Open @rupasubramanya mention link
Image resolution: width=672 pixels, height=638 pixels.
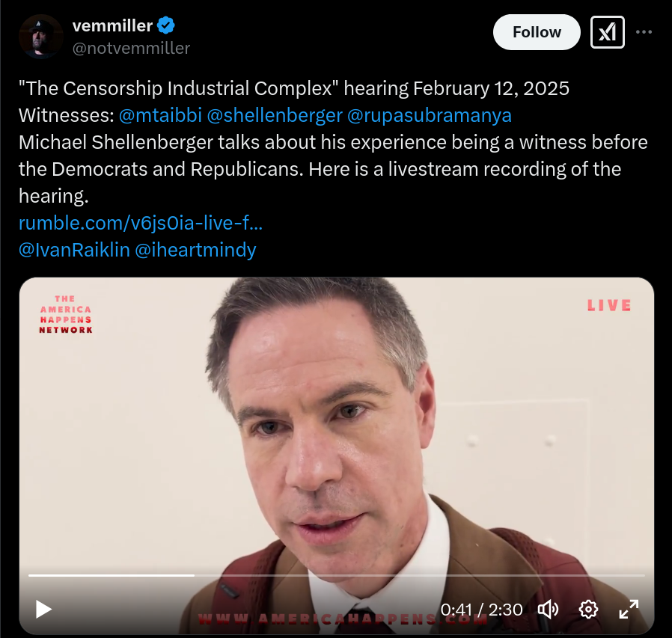tap(429, 115)
